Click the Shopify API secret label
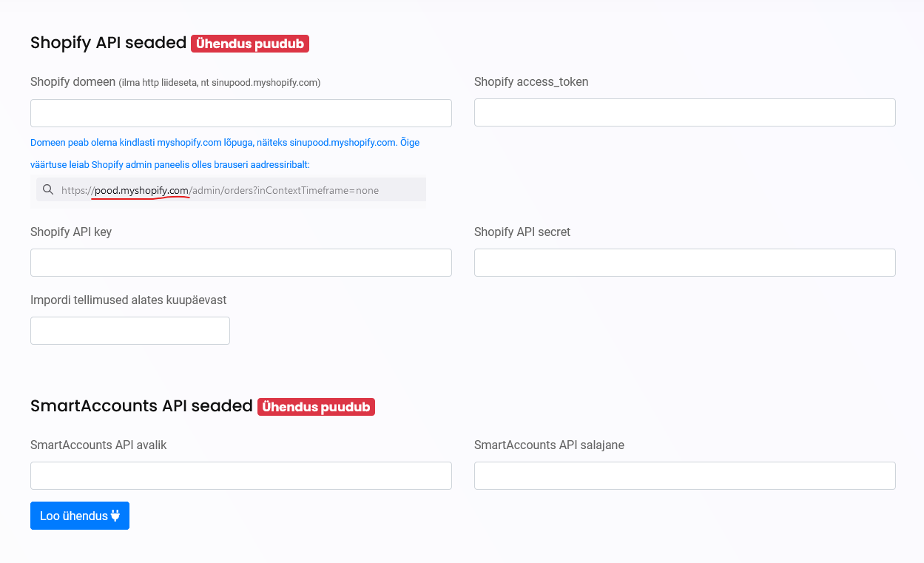 coord(522,232)
